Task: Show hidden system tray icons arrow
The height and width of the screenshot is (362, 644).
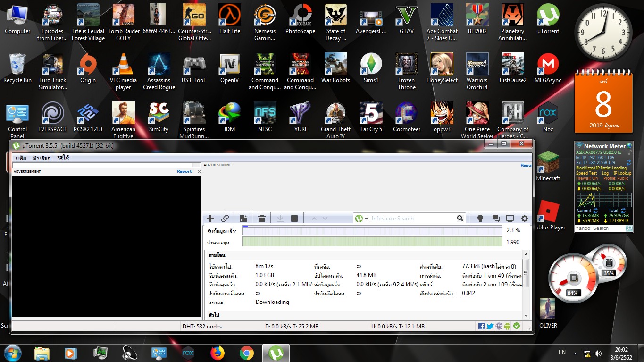Action: [x=576, y=353]
